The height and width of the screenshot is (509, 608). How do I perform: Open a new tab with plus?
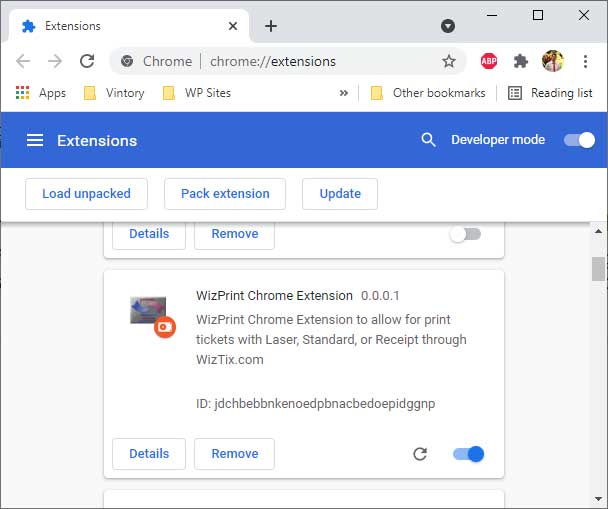tap(271, 26)
